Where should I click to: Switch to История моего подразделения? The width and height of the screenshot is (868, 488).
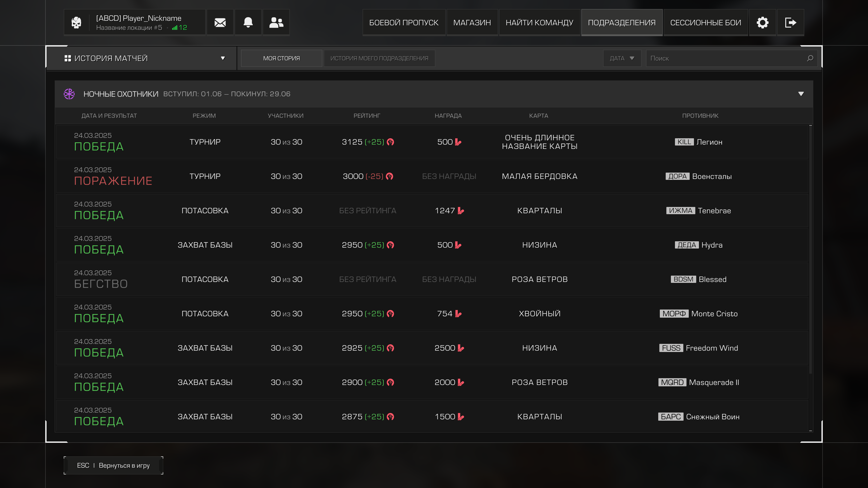[379, 58]
